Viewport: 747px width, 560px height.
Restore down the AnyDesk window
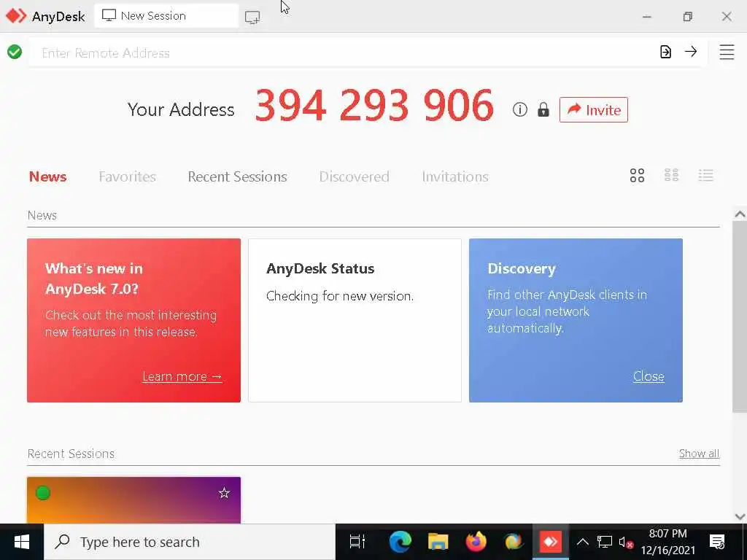point(687,17)
